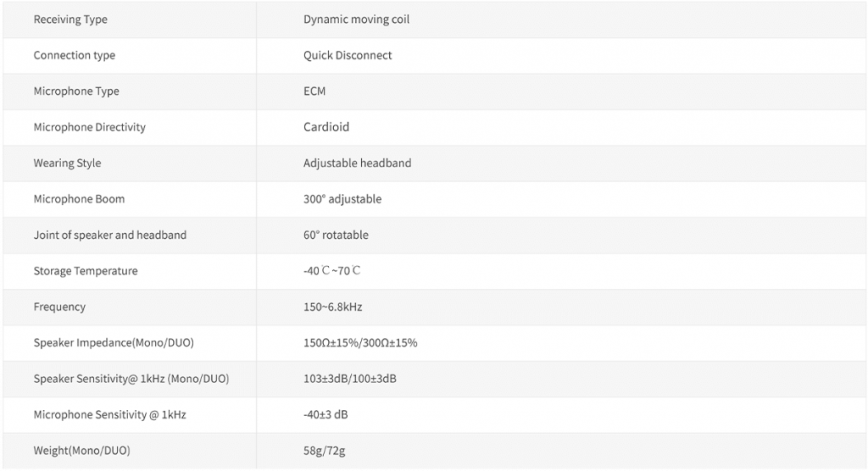Select the Speaker Impedance(Mono/DUO) label

point(108,343)
